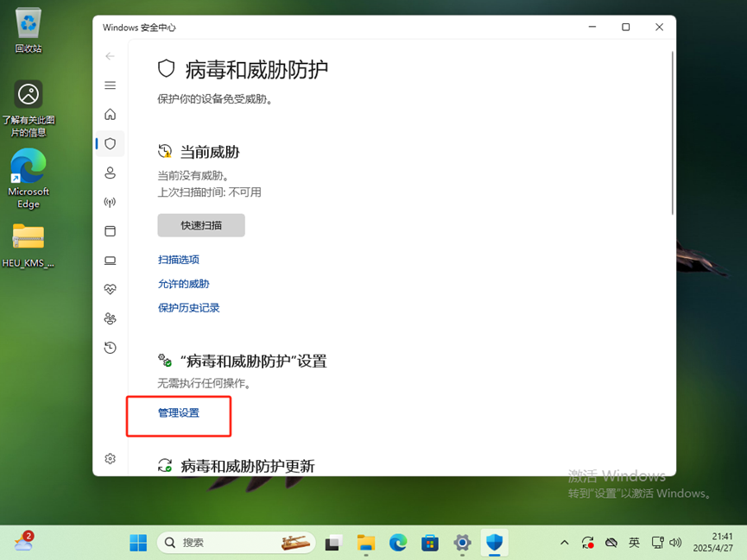Select Virus & threat protection shield icon

click(110, 144)
